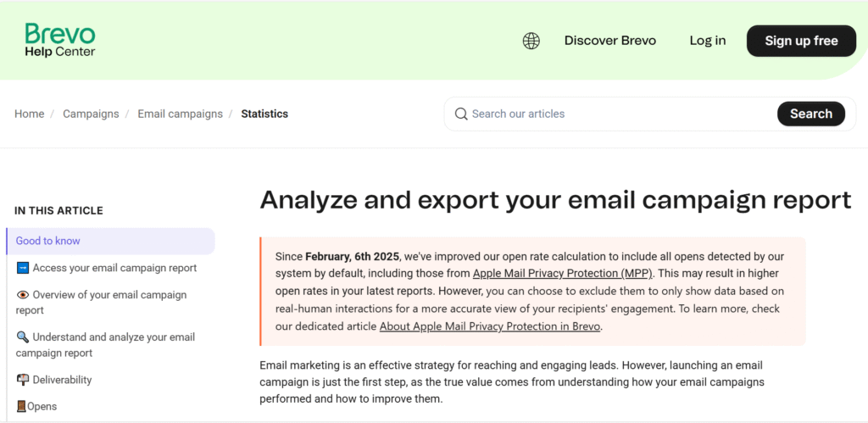The image size is (868, 423).
Task: Select Good to know sidebar item
Action: pyautogui.click(x=111, y=241)
